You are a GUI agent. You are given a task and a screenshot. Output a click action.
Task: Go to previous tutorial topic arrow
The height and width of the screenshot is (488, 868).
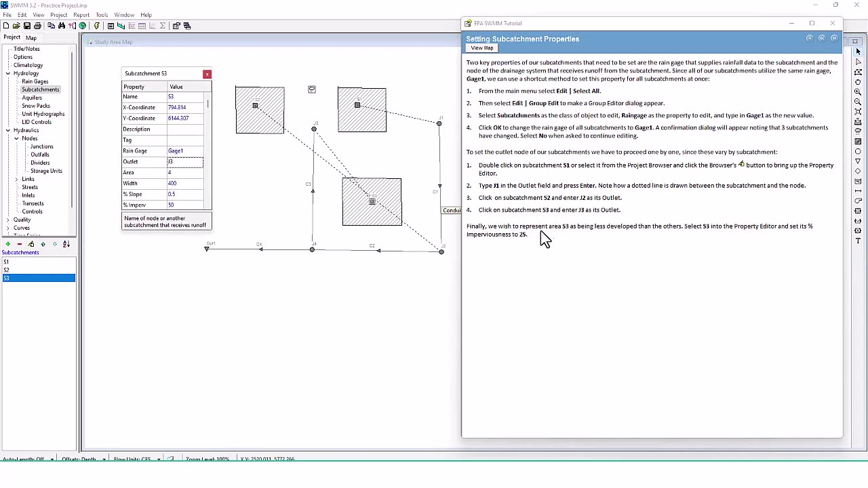tap(822, 39)
